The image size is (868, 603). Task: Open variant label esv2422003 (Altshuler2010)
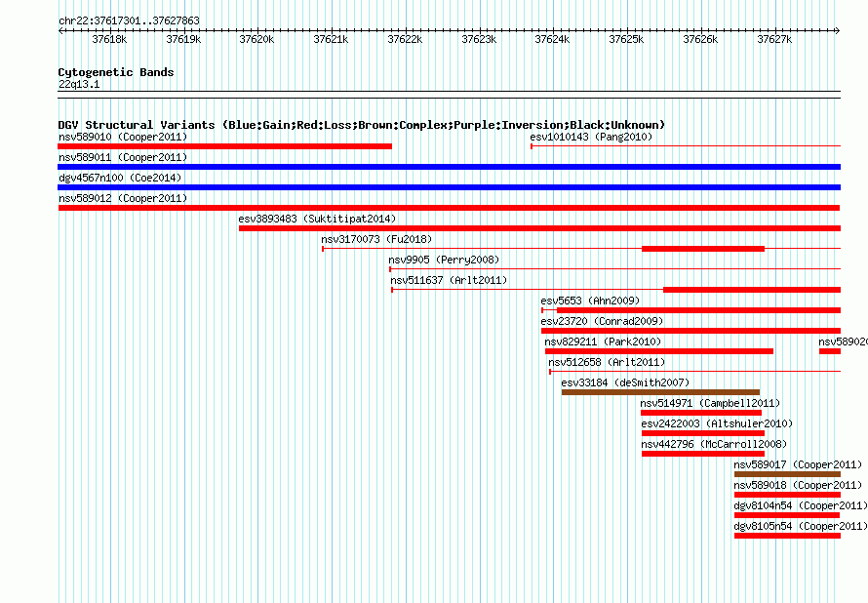[717, 423]
